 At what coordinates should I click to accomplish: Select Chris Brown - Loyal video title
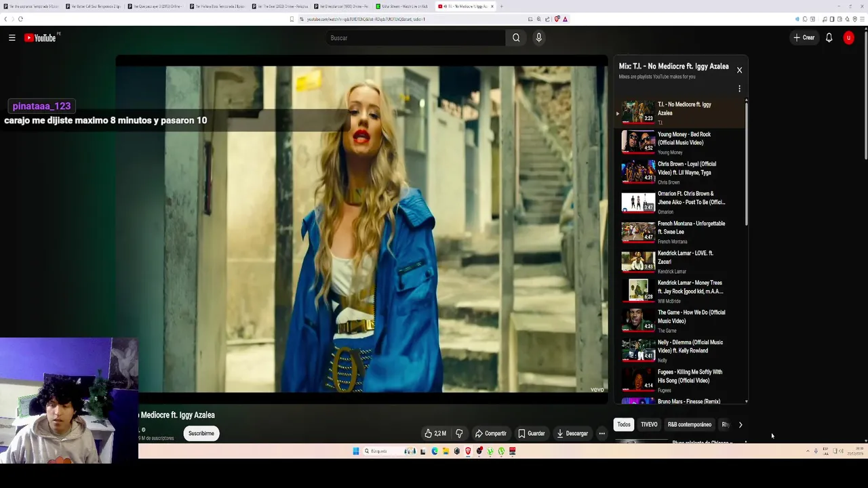pyautogui.click(x=686, y=168)
